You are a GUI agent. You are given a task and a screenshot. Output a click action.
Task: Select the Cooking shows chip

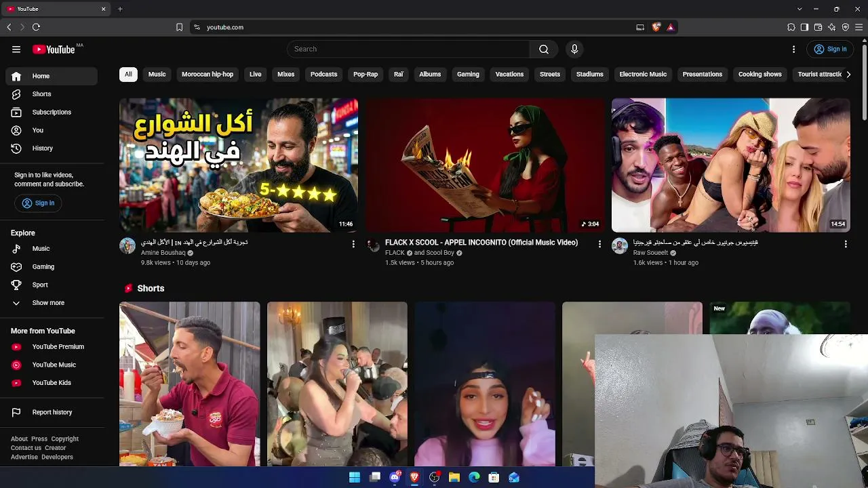tap(760, 75)
